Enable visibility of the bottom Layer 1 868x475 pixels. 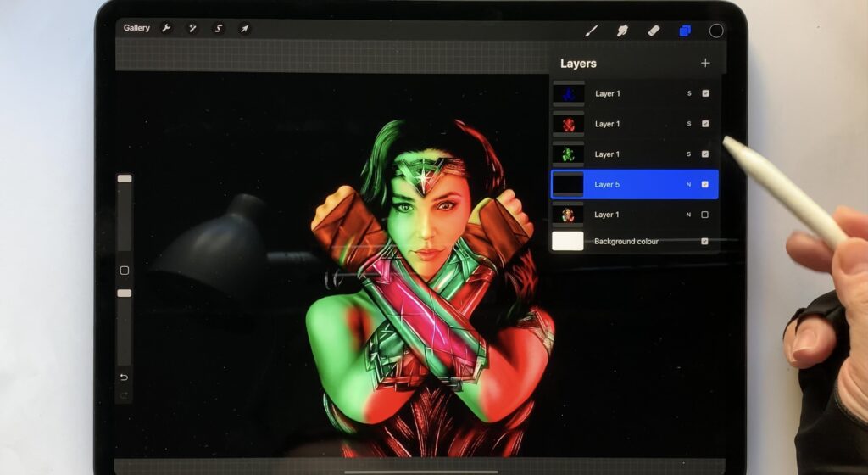(x=705, y=215)
